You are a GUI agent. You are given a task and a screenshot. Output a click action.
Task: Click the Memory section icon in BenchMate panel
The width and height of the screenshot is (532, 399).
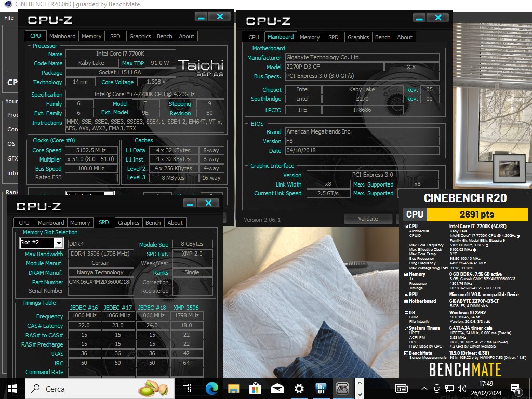point(406,274)
